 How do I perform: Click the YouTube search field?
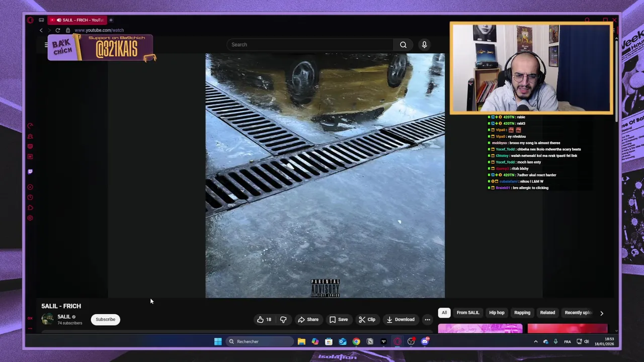pos(309,45)
